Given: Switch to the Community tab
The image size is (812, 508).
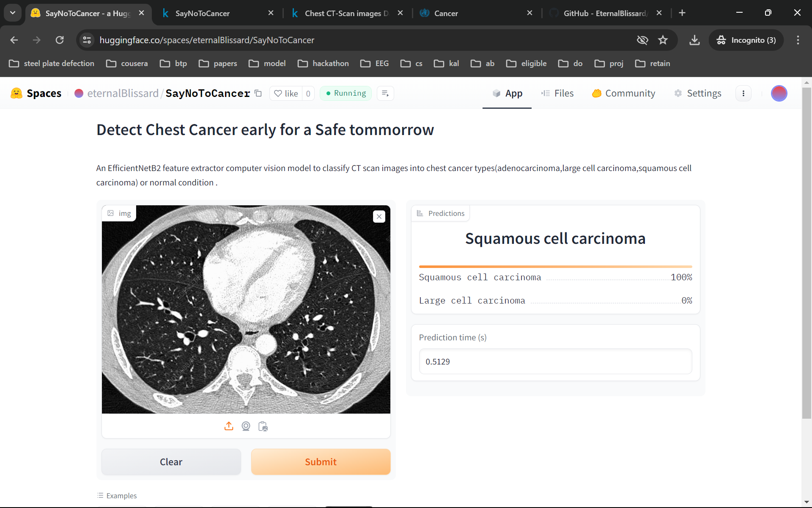Looking at the screenshot, I should pos(624,93).
